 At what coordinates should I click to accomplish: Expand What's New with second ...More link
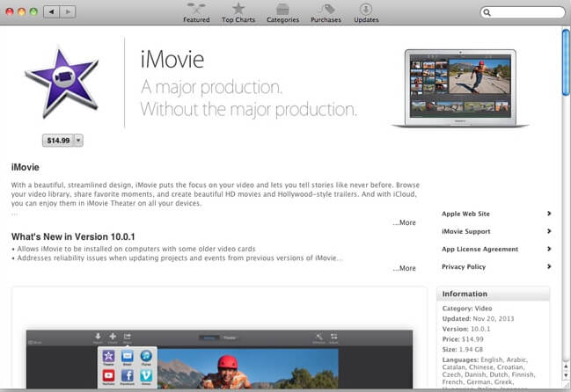coord(404,268)
